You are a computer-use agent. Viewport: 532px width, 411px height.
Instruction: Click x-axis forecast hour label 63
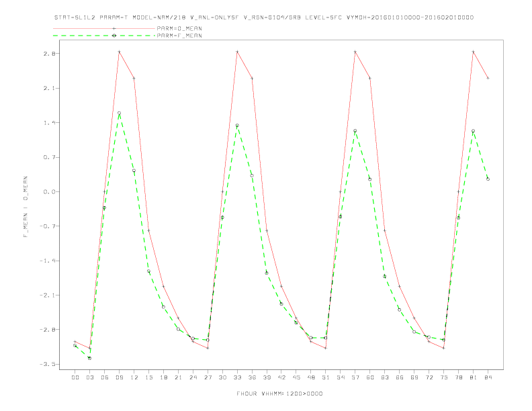point(385,377)
